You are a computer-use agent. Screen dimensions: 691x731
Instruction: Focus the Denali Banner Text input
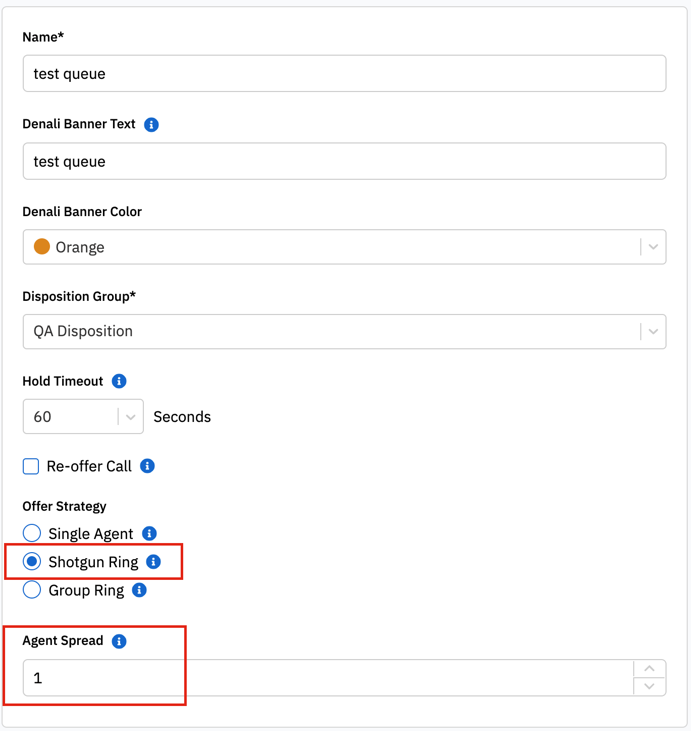pos(344,161)
